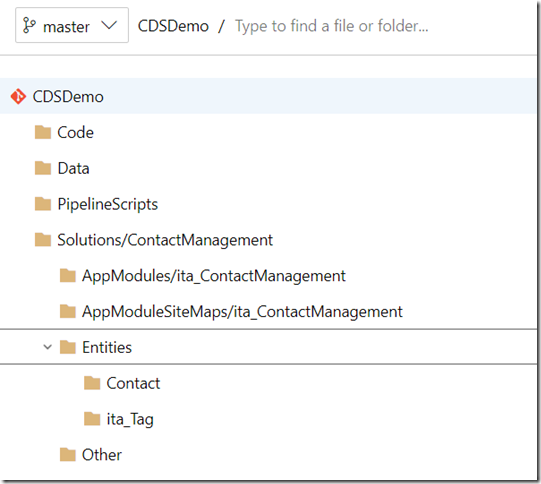Click the branch icon in master selector
Screen dimensions: 541x484
(29, 26)
